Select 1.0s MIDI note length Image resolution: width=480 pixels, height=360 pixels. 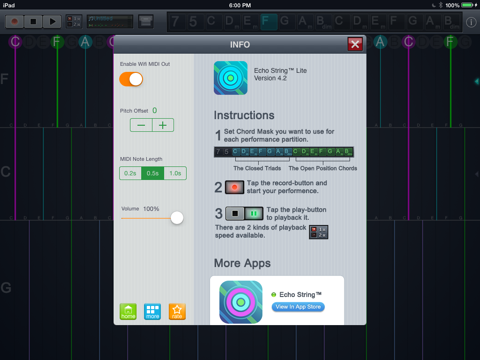click(x=175, y=173)
